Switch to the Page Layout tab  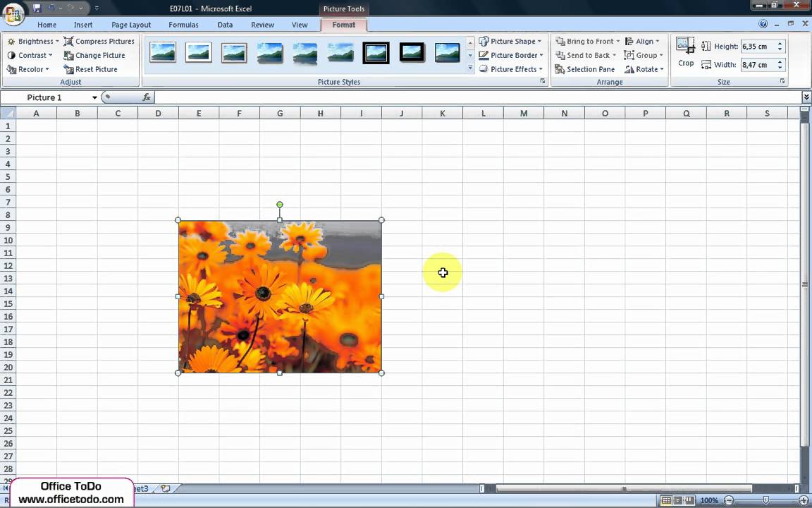(x=131, y=25)
